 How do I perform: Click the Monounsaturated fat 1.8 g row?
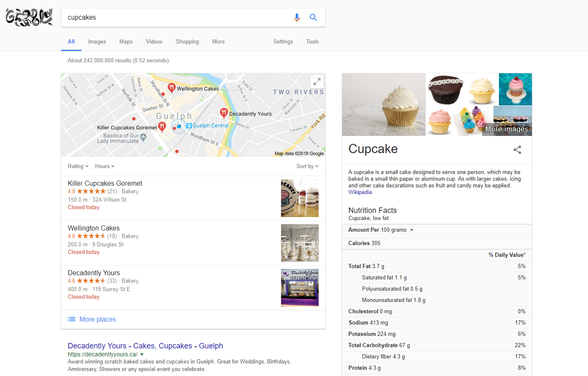point(437,300)
